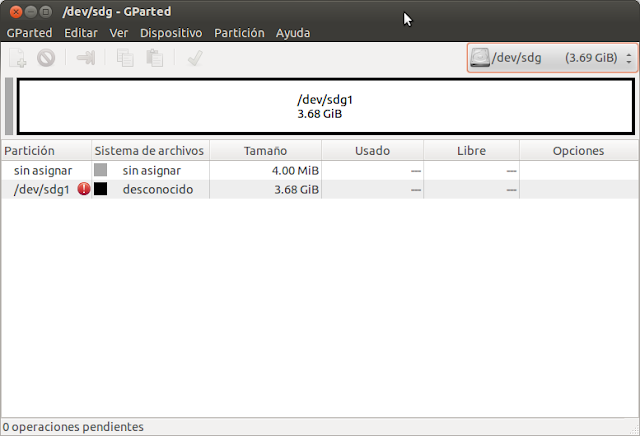The width and height of the screenshot is (640, 436).
Task: Click the desconocido file system text
Action: (x=158, y=189)
